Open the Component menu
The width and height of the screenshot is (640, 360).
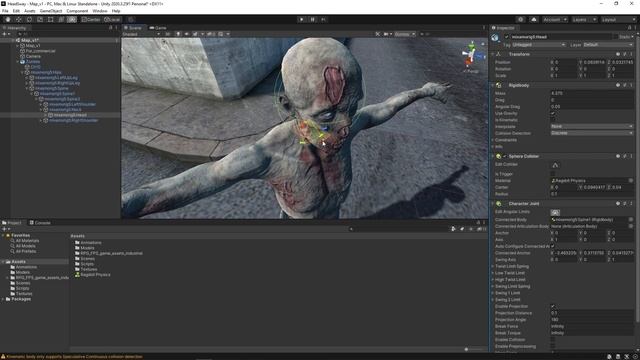(77, 11)
